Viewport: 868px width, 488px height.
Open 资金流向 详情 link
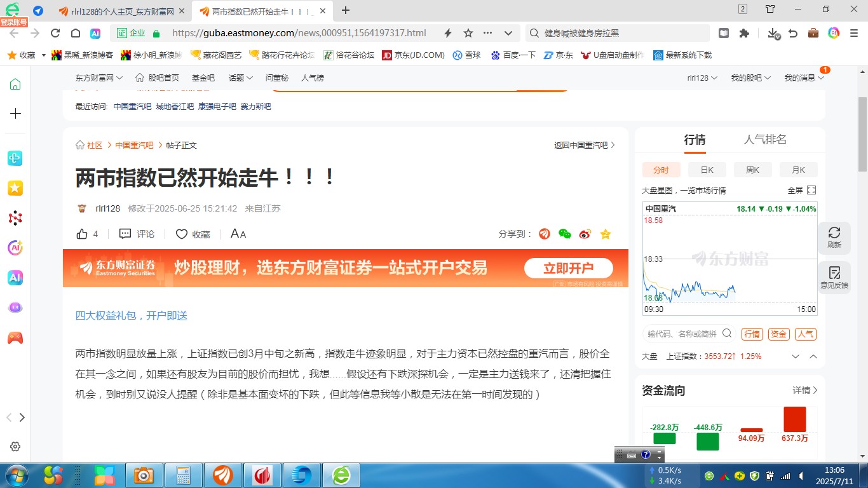coord(805,390)
